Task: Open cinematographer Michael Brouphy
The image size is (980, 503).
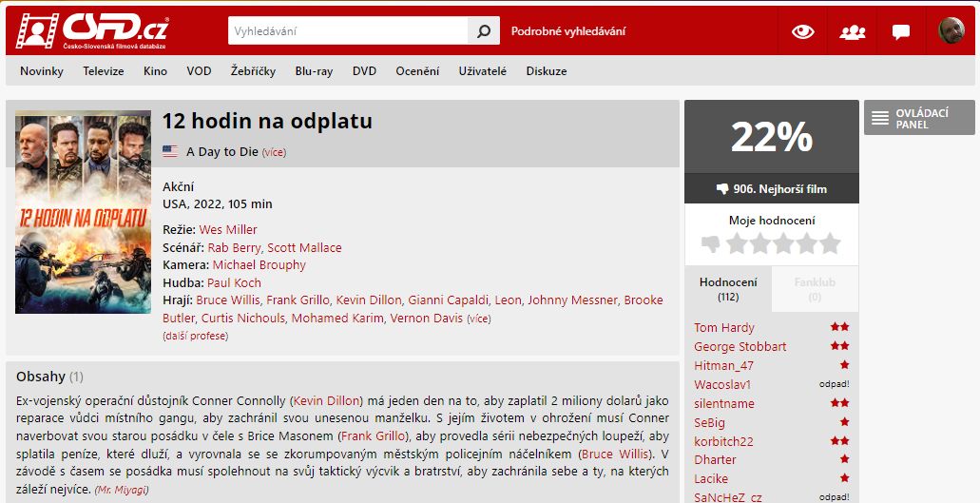Action: tap(259, 265)
